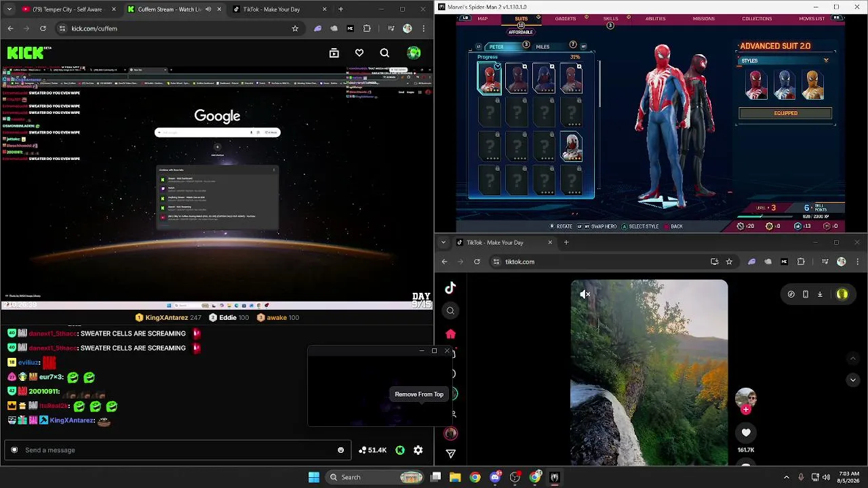The width and height of the screenshot is (868, 488).
Task: Open a new tab in the Kick window
Action: coord(340,9)
